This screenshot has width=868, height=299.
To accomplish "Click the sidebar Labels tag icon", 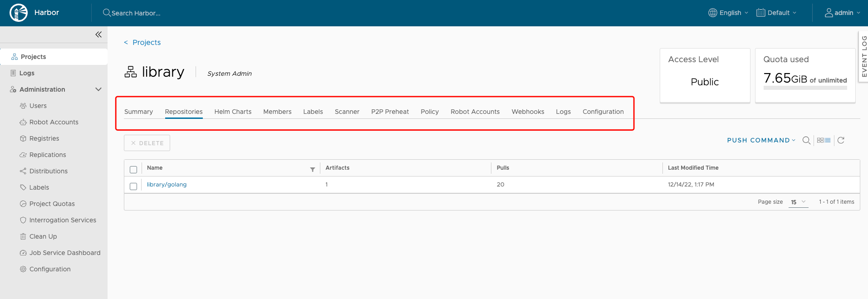I will 23,187.
